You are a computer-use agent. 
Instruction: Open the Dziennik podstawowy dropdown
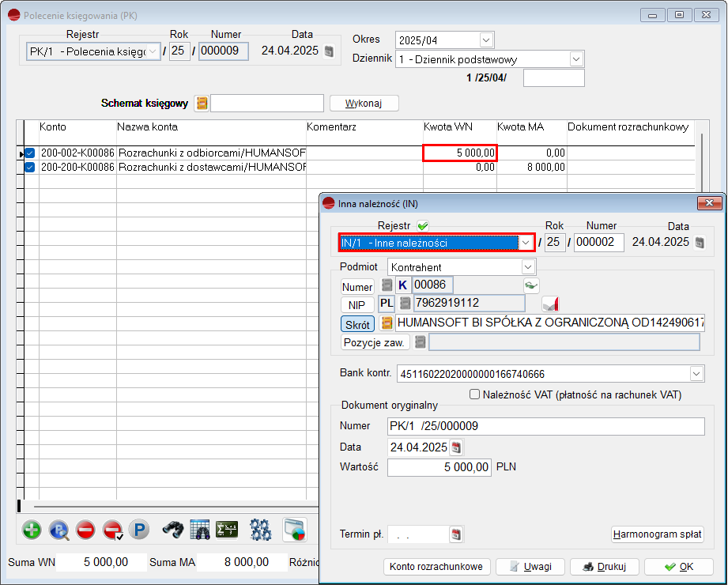tap(576, 59)
